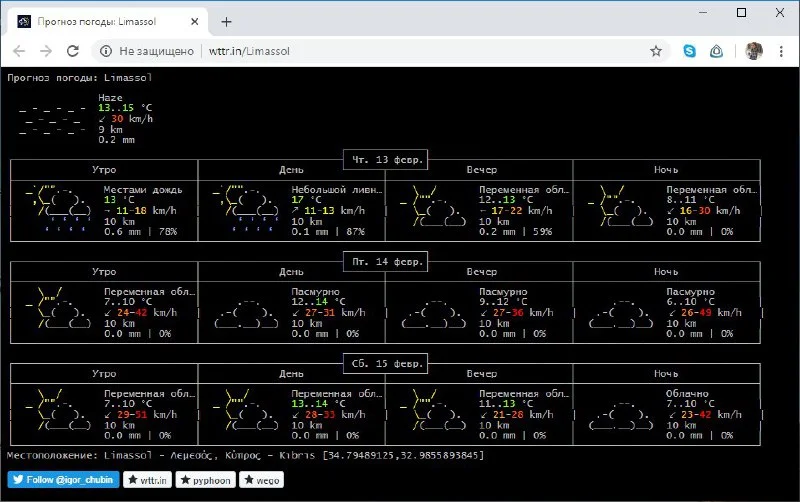
Task: Click the browser back arrow
Action: (x=19, y=51)
